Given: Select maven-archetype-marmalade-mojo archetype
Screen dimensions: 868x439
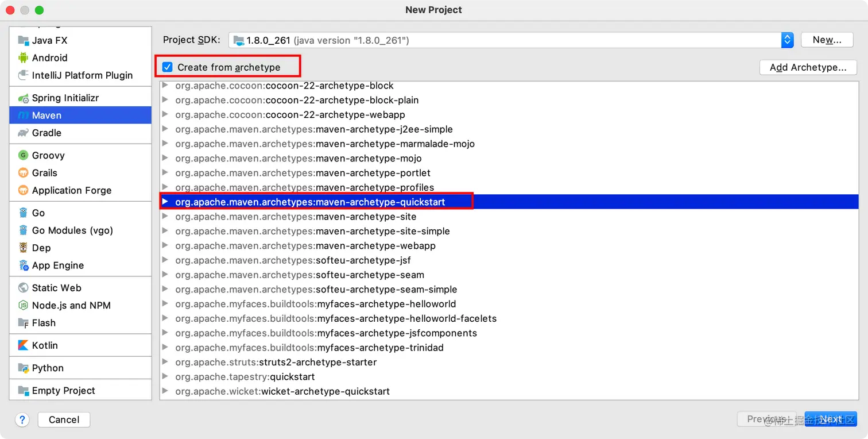Looking at the screenshot, I should point(509,144).
